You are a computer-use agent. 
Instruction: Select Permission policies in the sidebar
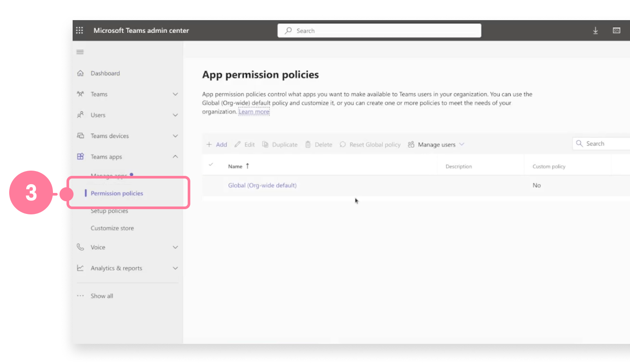click(117, 193)
